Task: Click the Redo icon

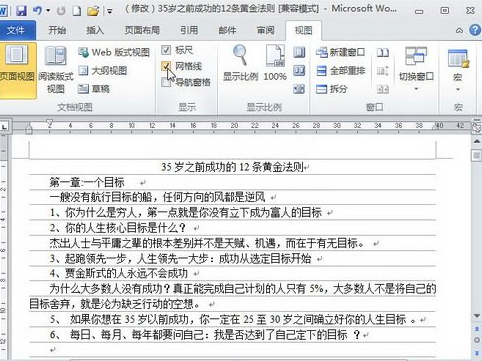Action: click(x=61, y=11)
